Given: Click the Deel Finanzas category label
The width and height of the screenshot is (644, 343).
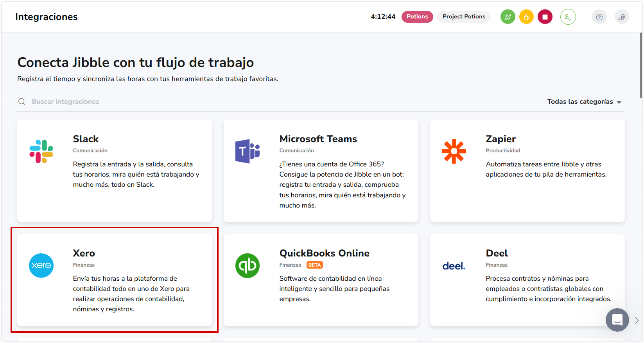Looking at the screenshot, I should [497, 265].
